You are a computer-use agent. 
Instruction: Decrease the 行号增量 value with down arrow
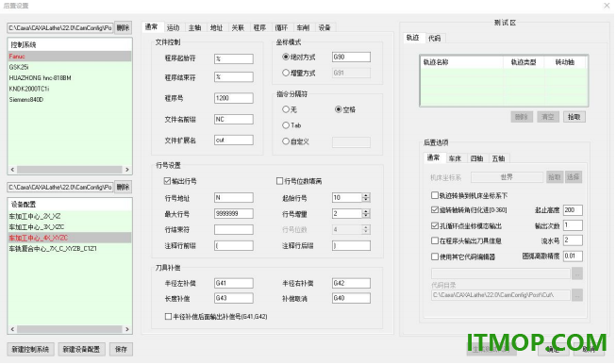366,216
